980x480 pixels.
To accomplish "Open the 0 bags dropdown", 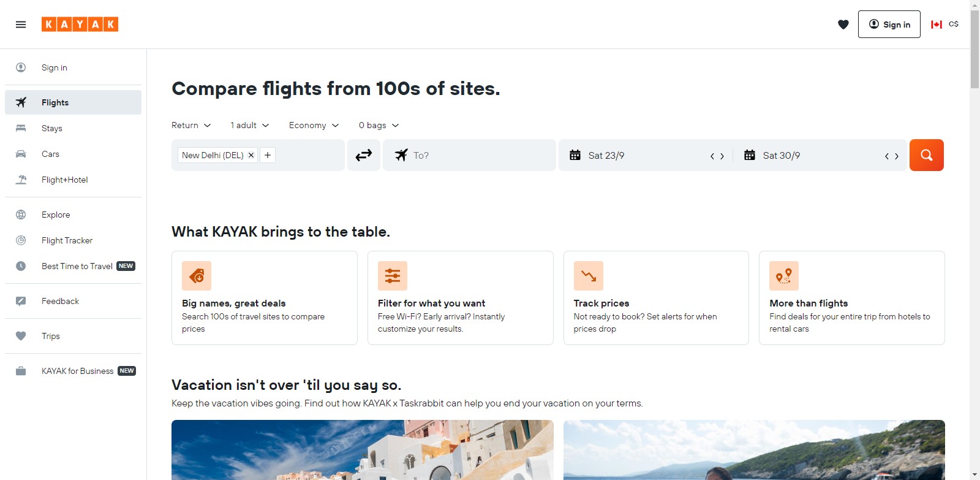I will click(x=379, y=125).
